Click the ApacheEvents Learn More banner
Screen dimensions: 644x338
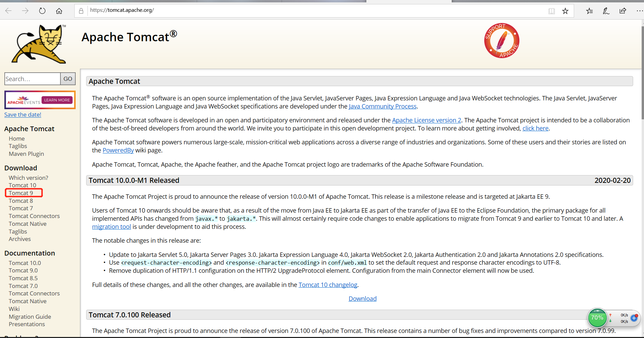pos(40,100)
